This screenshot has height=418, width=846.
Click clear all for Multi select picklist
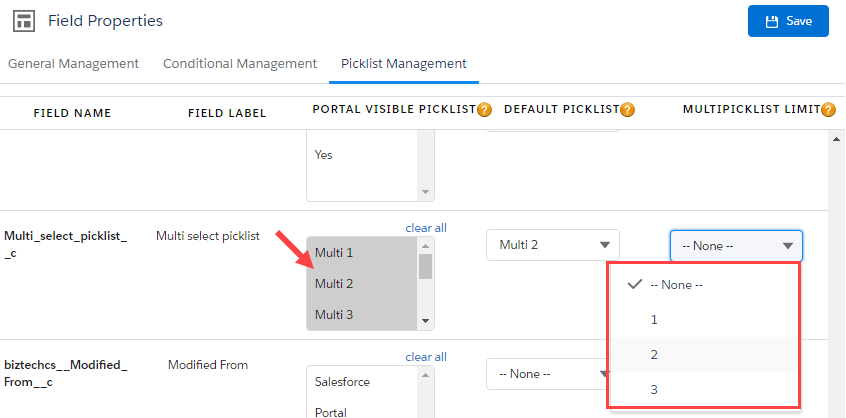(x=425, y=228)
